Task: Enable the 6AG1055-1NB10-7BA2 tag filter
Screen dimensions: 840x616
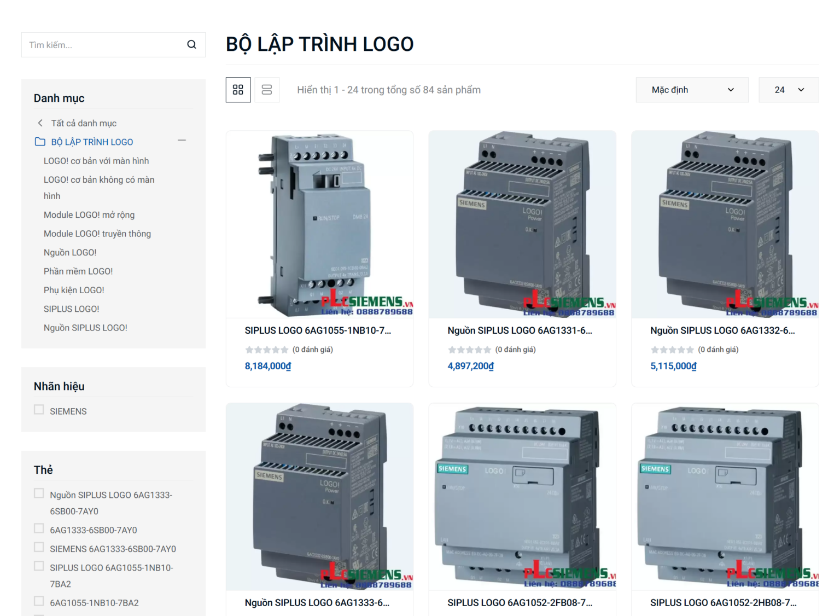Action: pyautogui.click(x=39, y=601)
